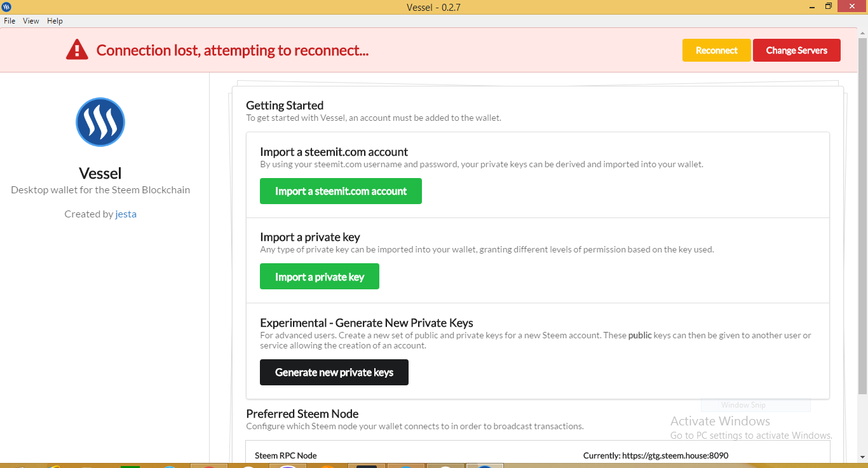
Task: Click 'Import a steemit.com account' section heading
Action: pos(334,152)
